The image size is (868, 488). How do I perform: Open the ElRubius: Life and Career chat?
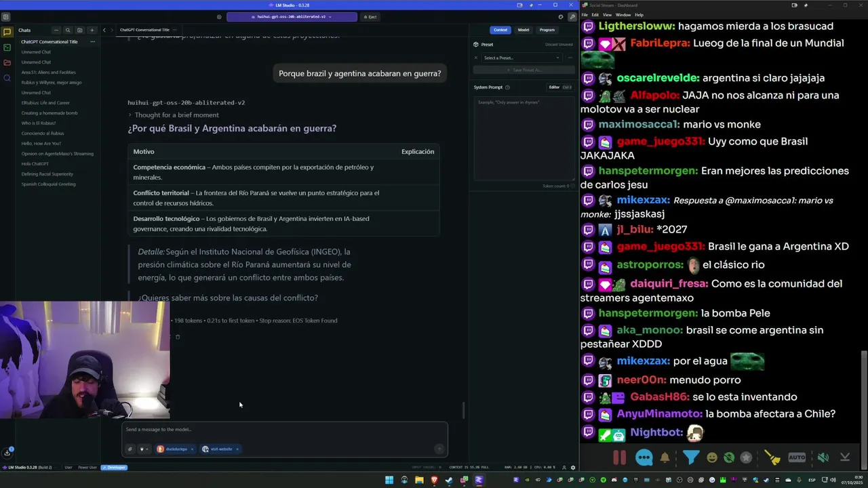45,103
